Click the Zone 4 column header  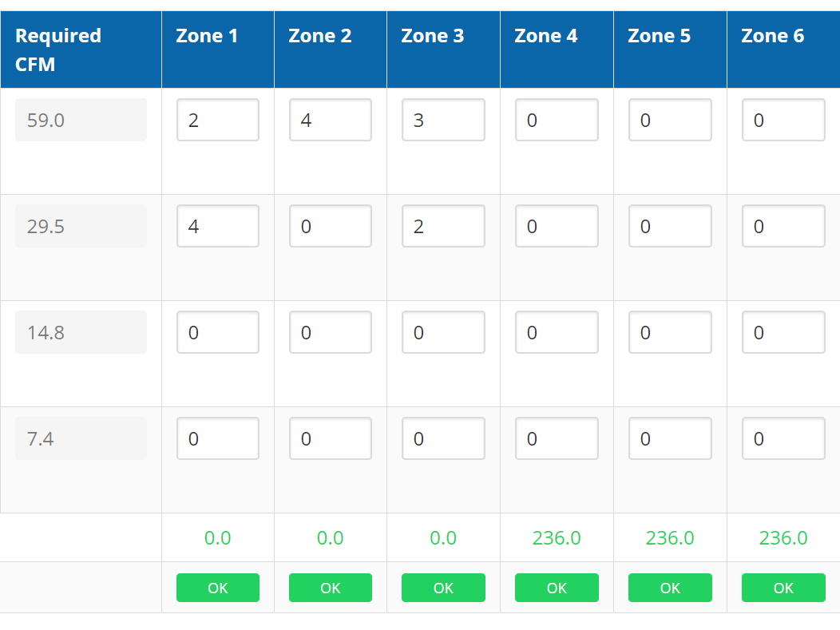(x=557, y=50)
